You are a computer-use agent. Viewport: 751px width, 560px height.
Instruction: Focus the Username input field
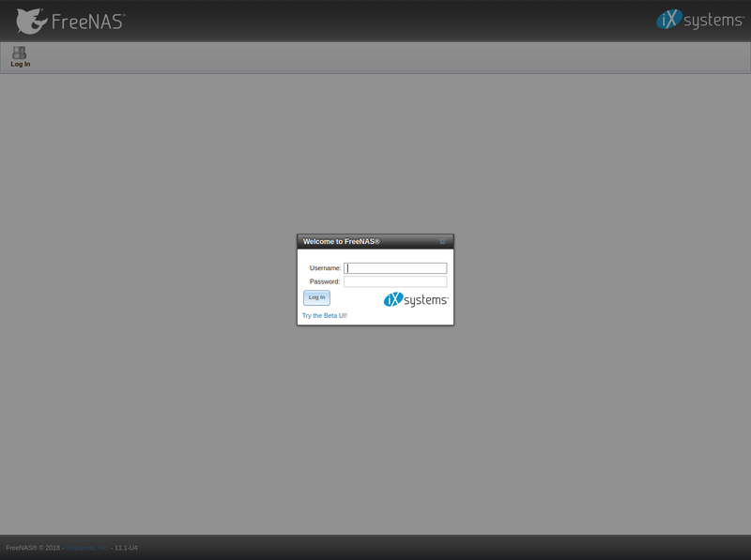point(395,268)
